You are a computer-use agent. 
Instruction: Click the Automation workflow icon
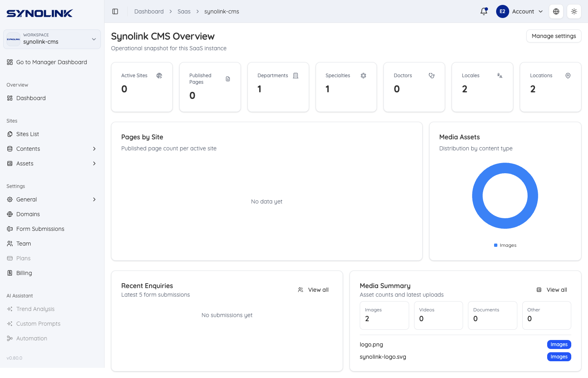point(10,338)
